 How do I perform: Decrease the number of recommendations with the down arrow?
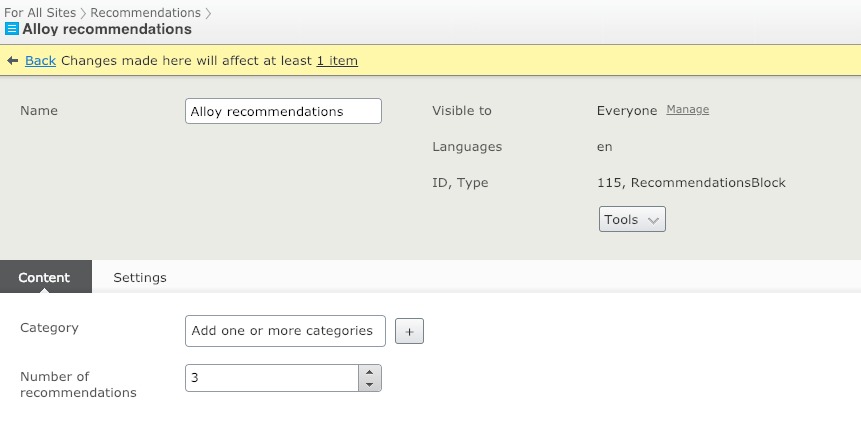coord(369,385)
